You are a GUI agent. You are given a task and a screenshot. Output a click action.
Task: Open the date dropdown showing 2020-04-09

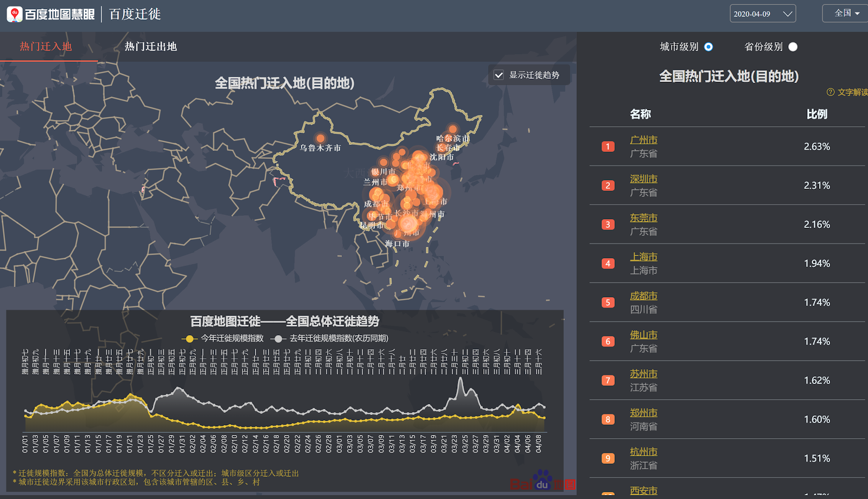[x=763, y=14]
